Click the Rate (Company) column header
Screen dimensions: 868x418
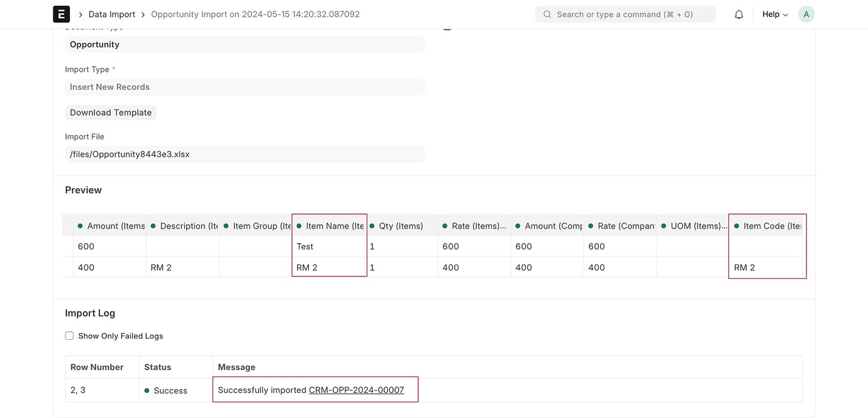620,225
